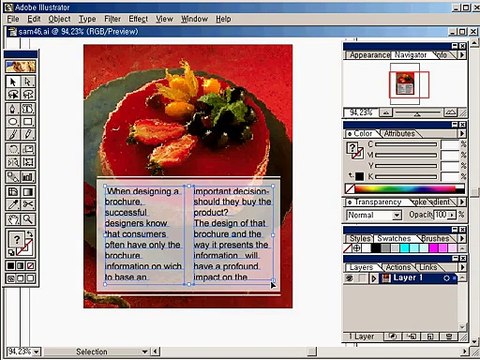Set paint mode to Color in toolbox
This screenshot has width=480, height=360.
pyautogui.click(x=11, y=266)
